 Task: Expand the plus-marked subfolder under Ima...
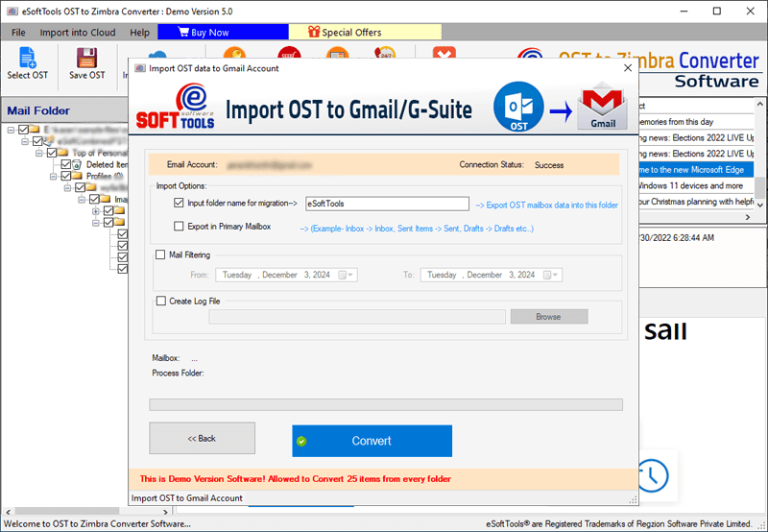(x=96, y=211)
